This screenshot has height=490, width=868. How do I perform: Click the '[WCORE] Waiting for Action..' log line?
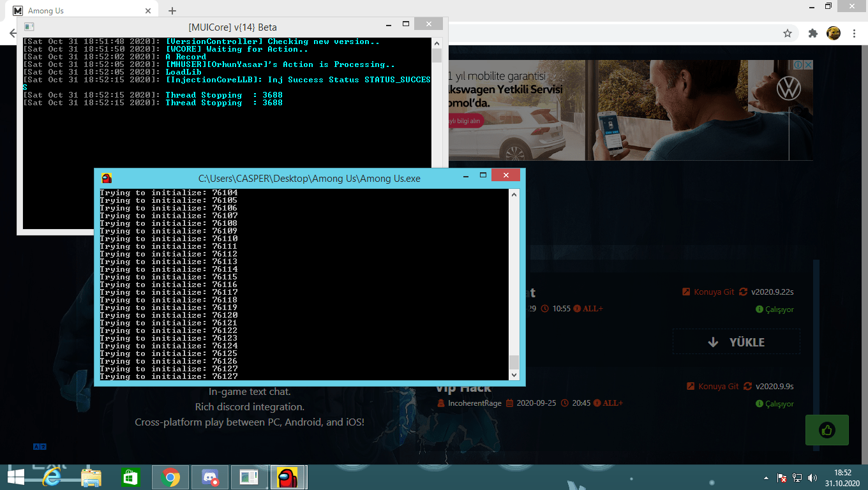click(x=166, y=49)
